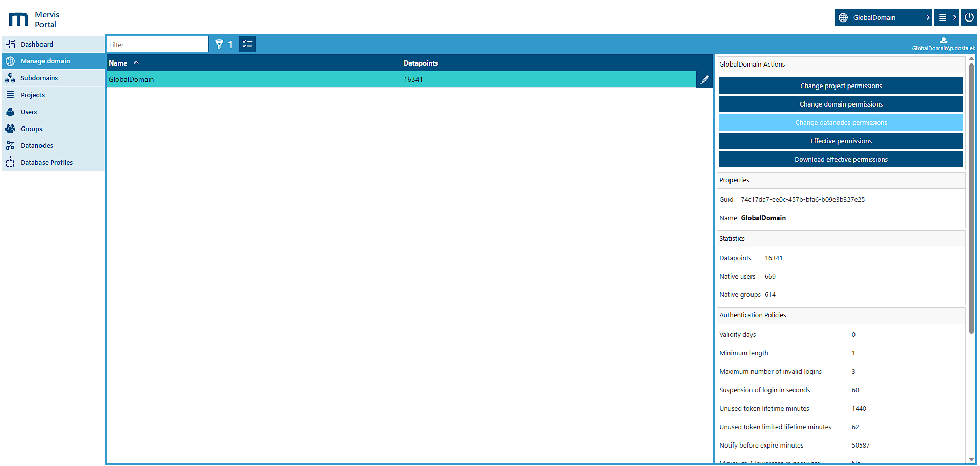Click the Unused token lifetime minutes value 1440
The width and height of the screenshot is (980, 466).
(x=859, y=408)
